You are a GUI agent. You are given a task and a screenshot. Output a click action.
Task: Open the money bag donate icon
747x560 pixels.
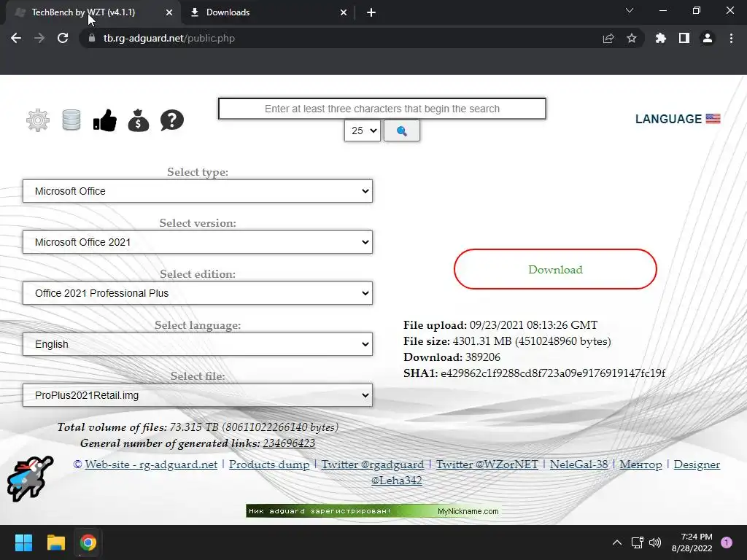139,120
